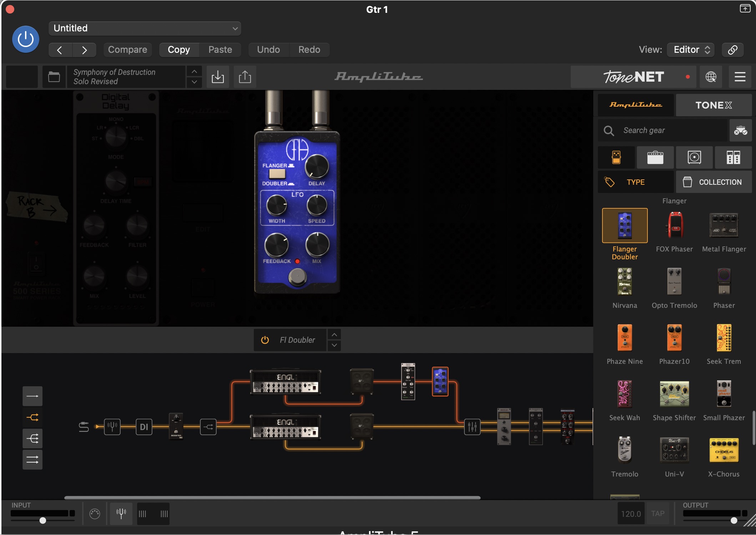The height and width of the screenshot is (535, 756).
Task: Select the stomp pedal gear category icon
Action: tap(616, 157)
